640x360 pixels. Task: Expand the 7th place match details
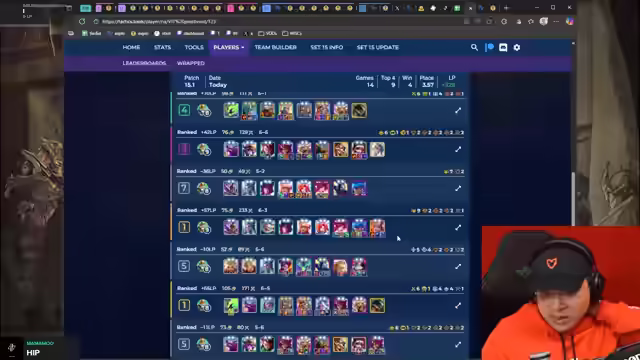point(458,188)
